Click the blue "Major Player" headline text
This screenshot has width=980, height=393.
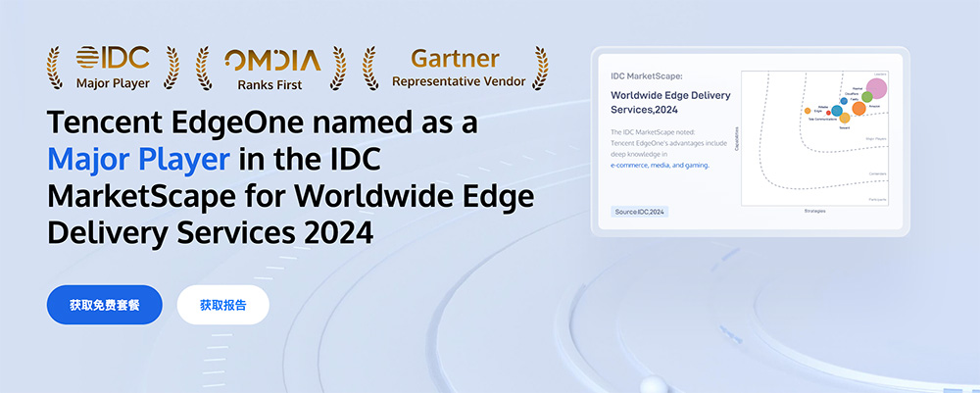pos(139,160)
